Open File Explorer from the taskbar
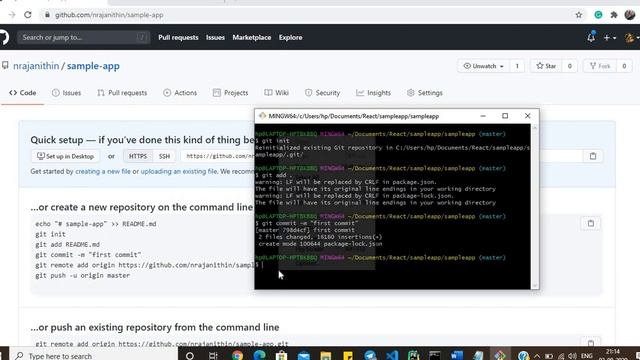640x360 pixels. coord(325,356)
